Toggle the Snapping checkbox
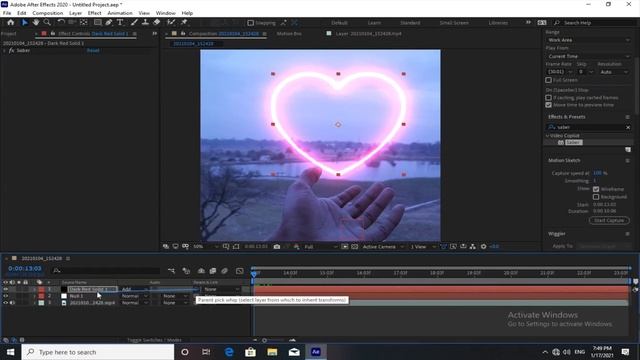The image size is (640, 360). point(251,23)
